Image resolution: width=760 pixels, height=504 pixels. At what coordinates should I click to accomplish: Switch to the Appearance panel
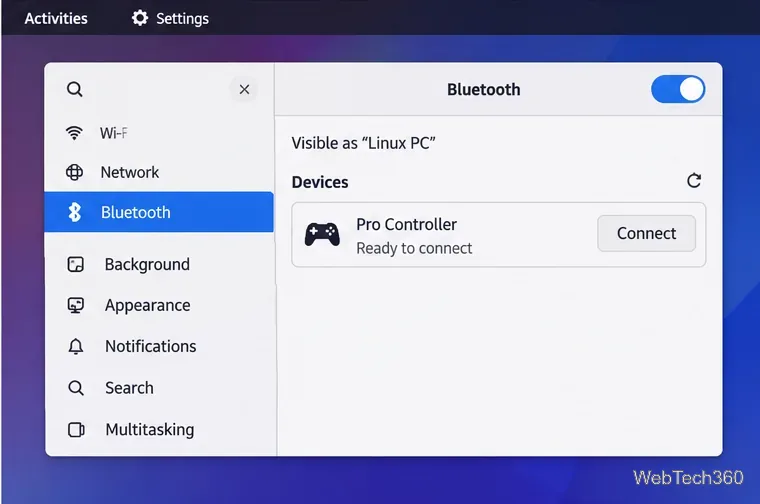[159, 305]
